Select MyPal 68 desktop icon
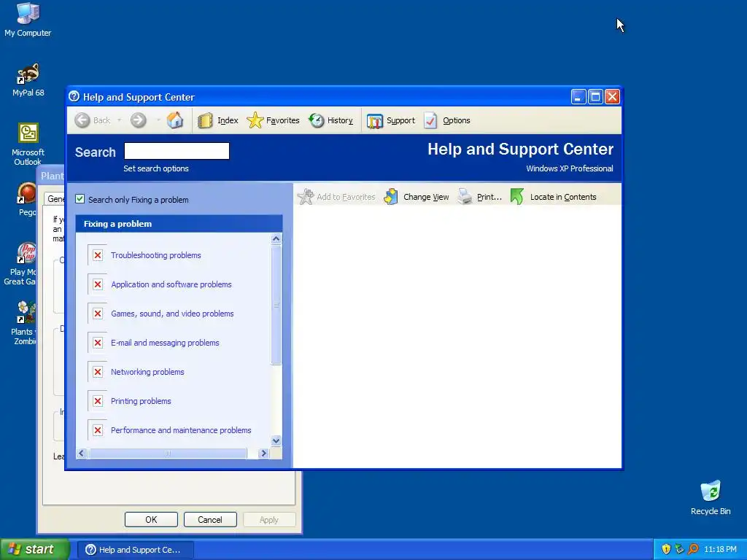Viewport: 747px width, 560px height. pos(28,79)
